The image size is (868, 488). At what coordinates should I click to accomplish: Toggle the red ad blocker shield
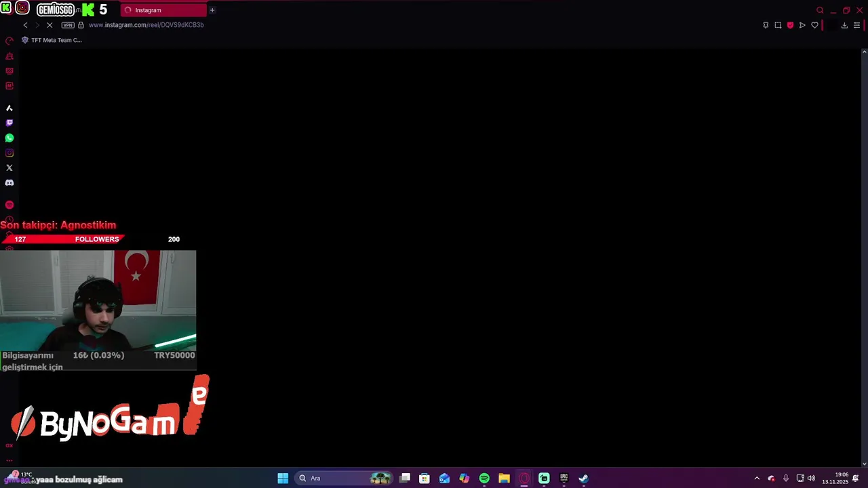(790, 25)
